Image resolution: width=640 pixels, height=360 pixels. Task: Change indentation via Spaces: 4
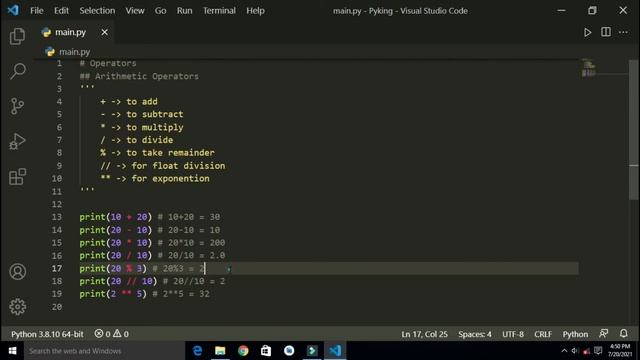coord(475,334)
